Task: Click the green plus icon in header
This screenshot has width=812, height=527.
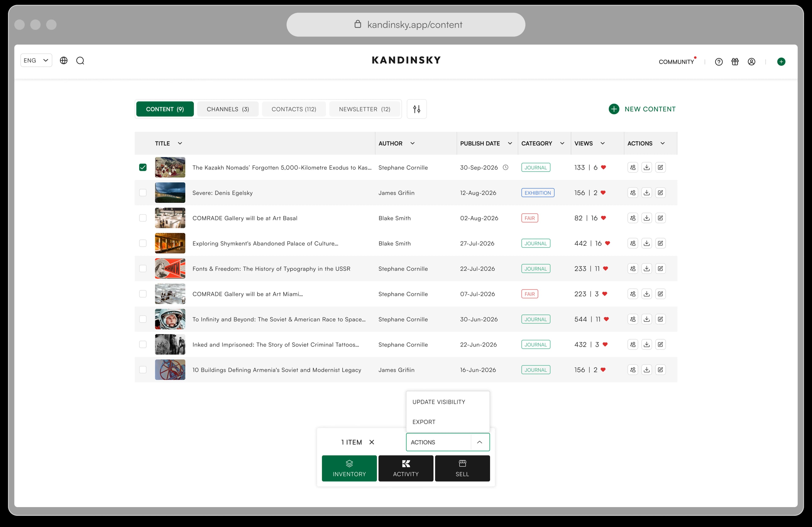Action: click(781, 62)
